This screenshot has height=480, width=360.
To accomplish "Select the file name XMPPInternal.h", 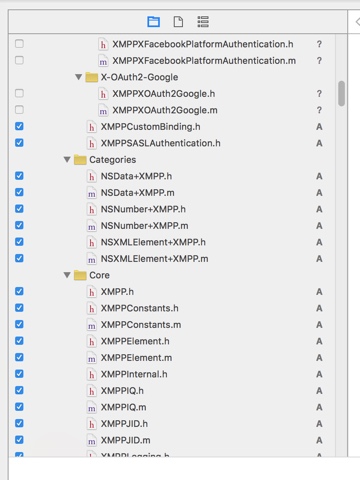I will (134, 374).
